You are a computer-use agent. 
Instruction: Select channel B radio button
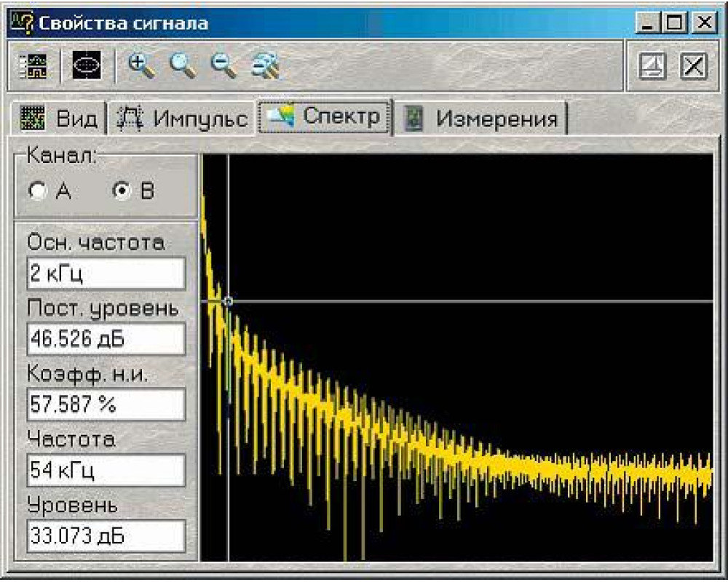pyautogui.click(x=122, y=191)
